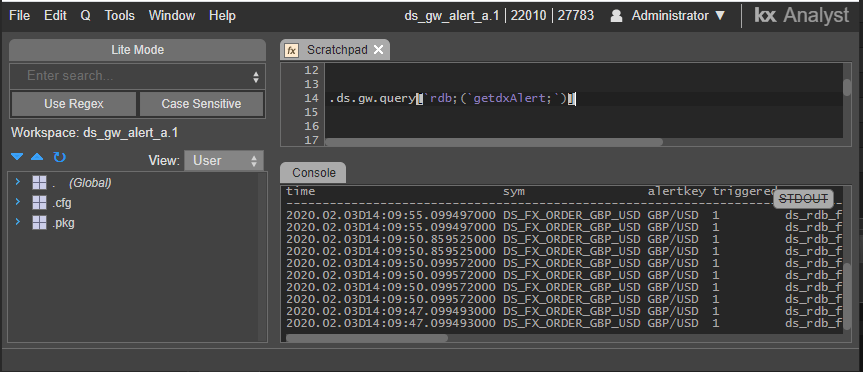Screen dimensions: 863x372
Task: Refresh the workspace tree
Action: click(59, 158)
